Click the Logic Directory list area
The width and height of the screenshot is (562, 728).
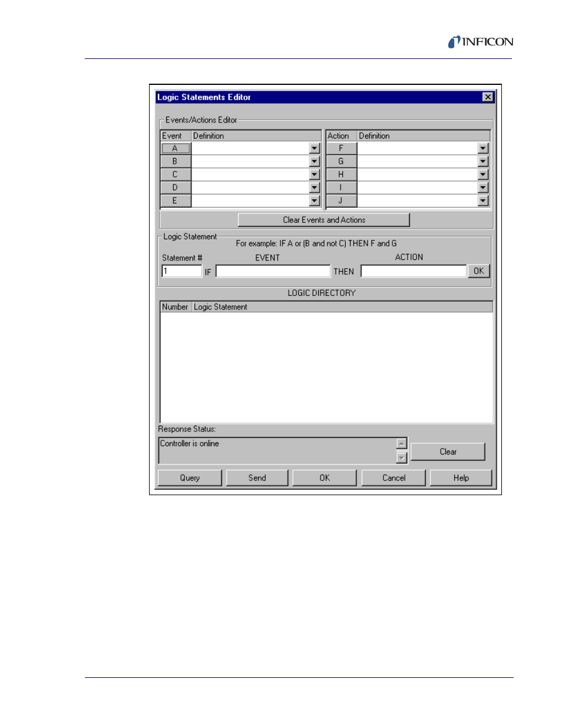[326, 367]
